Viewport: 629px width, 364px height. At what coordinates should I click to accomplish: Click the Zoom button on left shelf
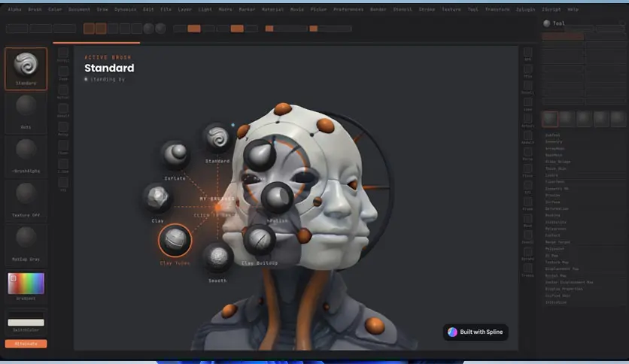click(63, 74)
